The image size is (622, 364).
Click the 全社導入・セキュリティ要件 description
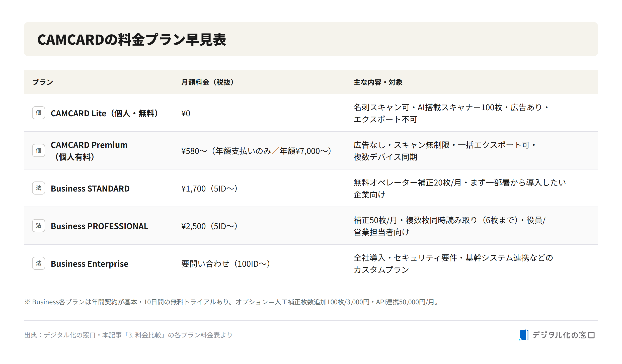pyautogui.click(x=453, y=264)
